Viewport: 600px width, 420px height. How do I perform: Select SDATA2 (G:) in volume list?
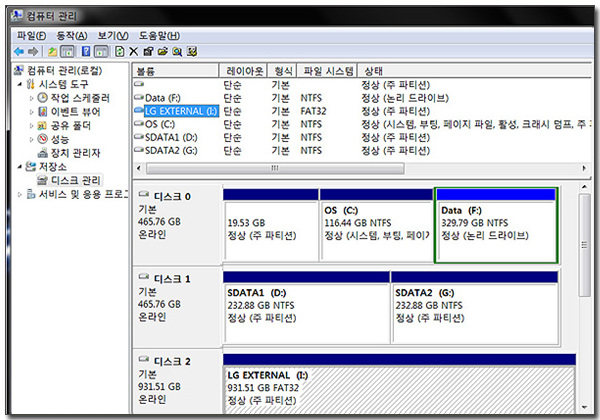pyautogui.click(x=171, y=151)
